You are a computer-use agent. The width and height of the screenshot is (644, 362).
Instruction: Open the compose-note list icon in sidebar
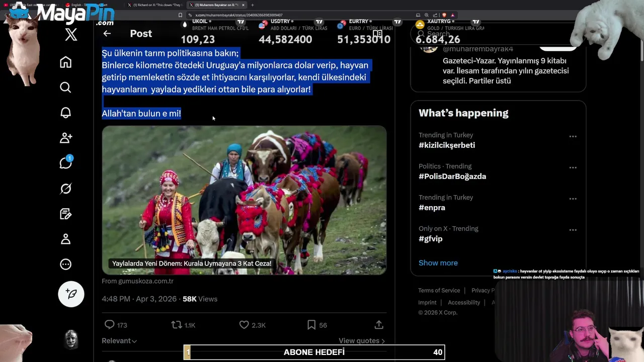click(x=65, y=214)
